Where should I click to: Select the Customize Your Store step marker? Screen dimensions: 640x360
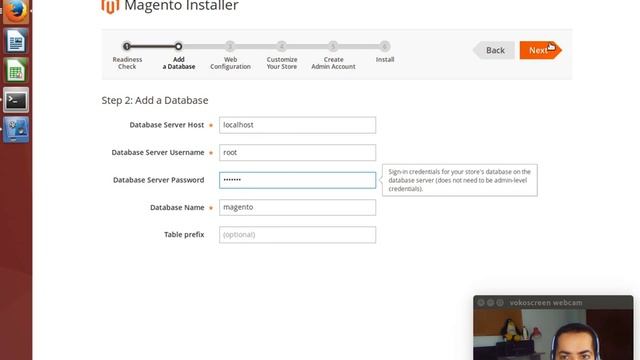(281, 47)
